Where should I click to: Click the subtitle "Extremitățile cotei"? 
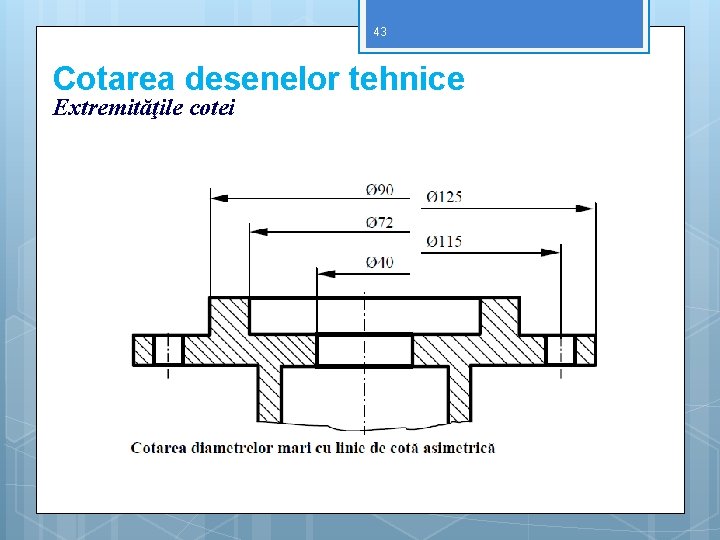point(144,108)
